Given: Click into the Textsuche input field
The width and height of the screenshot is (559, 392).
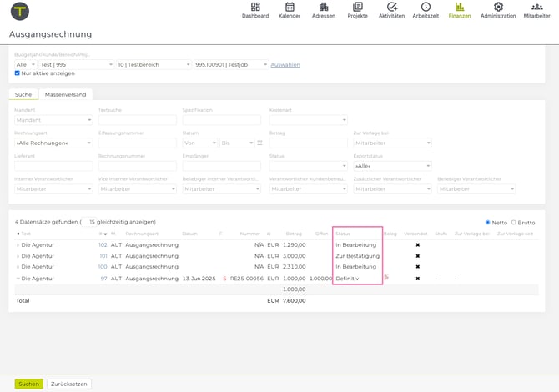Looking at the screenshot, I should (x=137, y=120).
